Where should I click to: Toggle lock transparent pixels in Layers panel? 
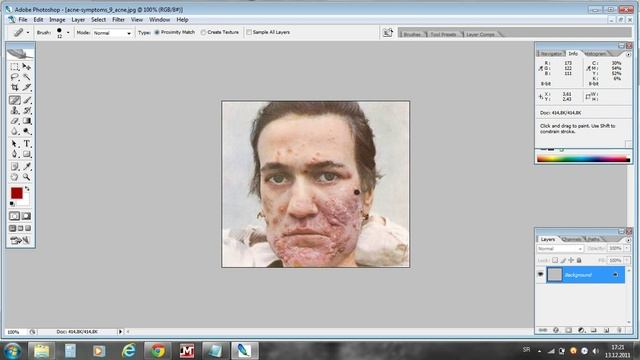pyautogui.click(x=555, y=260)
